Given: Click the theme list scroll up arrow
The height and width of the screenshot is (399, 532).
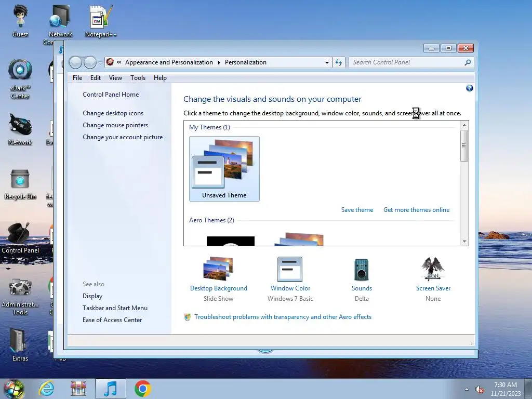Looking at the screenshot, I should click(x=464, y=125).
